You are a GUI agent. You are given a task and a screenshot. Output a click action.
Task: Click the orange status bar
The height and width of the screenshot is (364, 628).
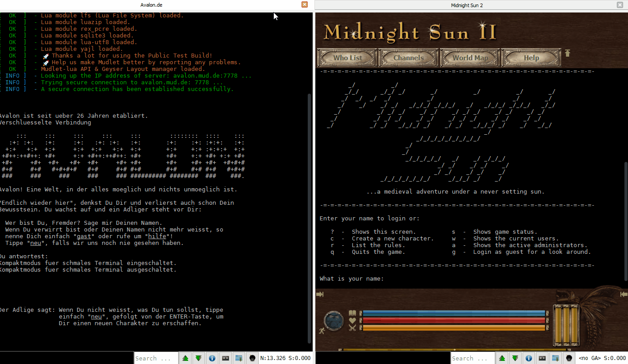point(454,328)
